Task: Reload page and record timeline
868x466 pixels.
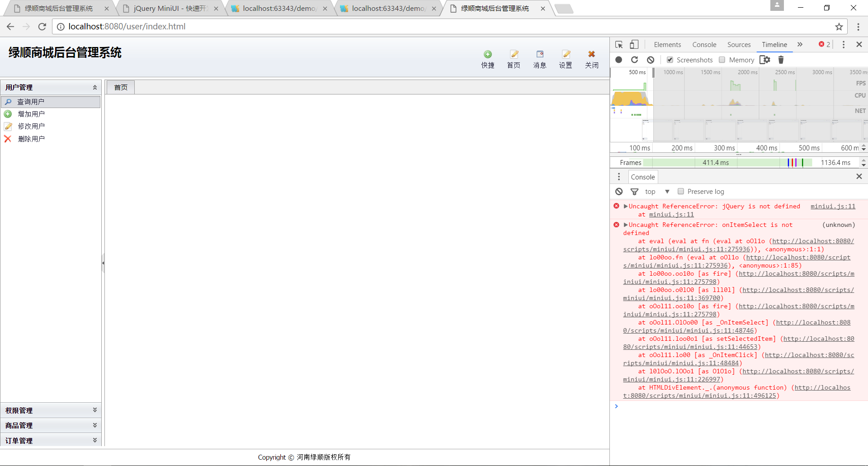Action: pyautogui.click(x=635, y=60)
